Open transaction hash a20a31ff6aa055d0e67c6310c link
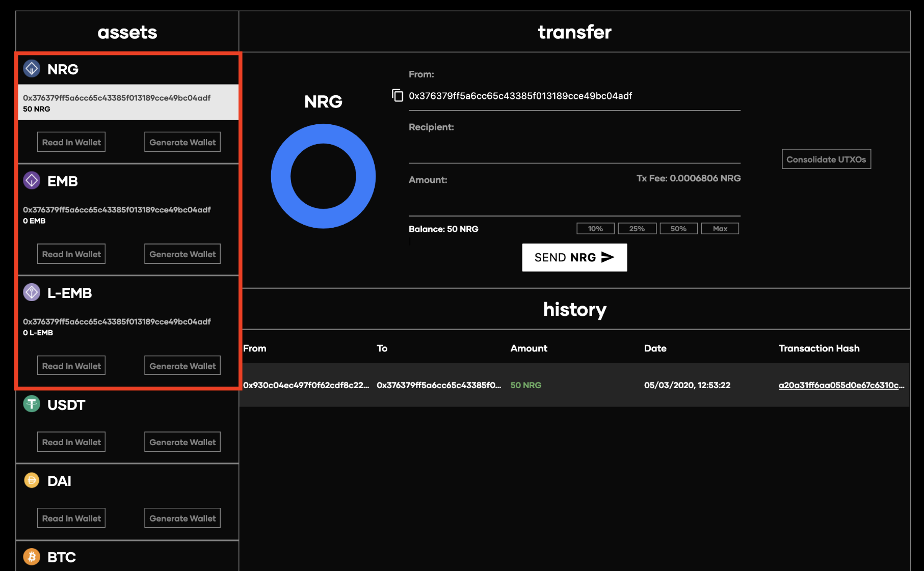 point(841,385)
